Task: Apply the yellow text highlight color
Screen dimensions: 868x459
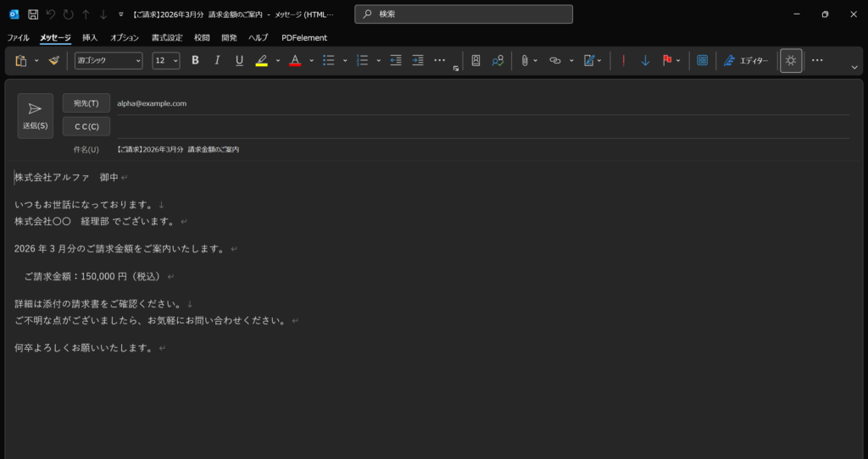Action: click(x=261, y=61)
